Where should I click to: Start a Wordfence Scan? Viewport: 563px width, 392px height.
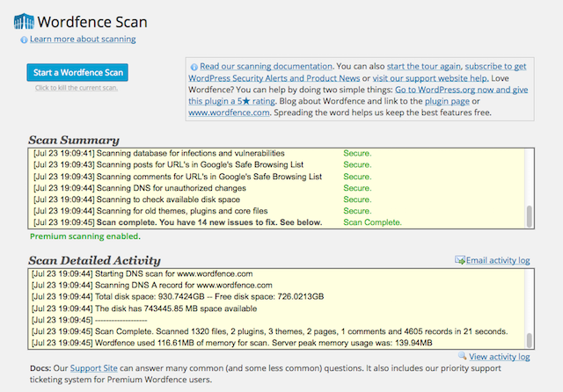77,72
